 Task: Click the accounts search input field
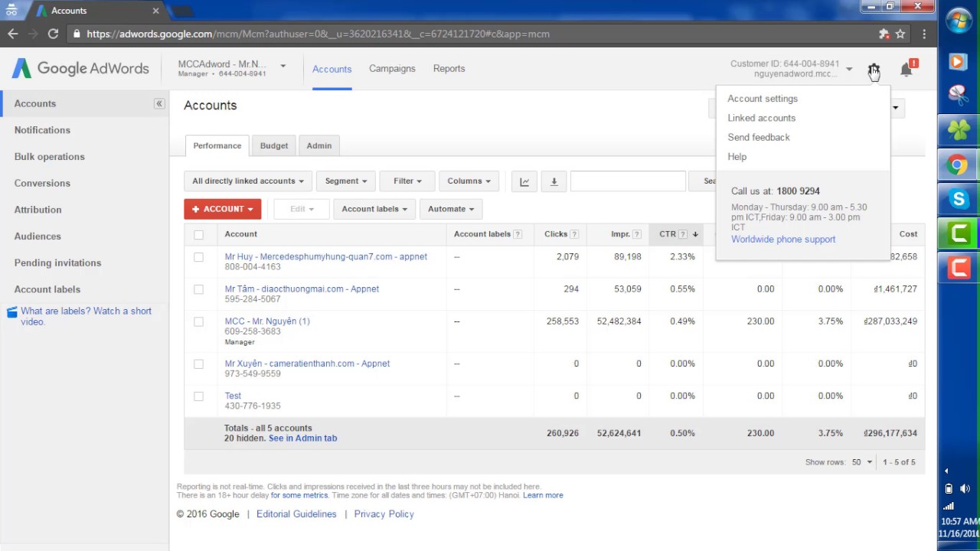(x=628, y=181)
